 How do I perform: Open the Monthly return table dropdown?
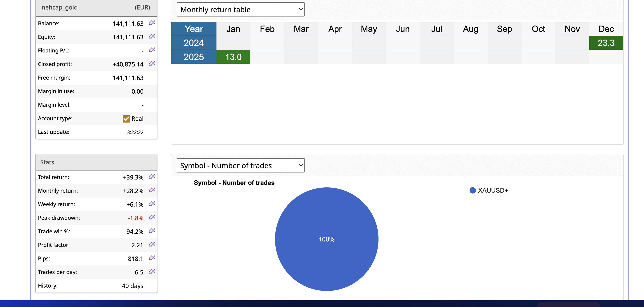tap(240, 9)
